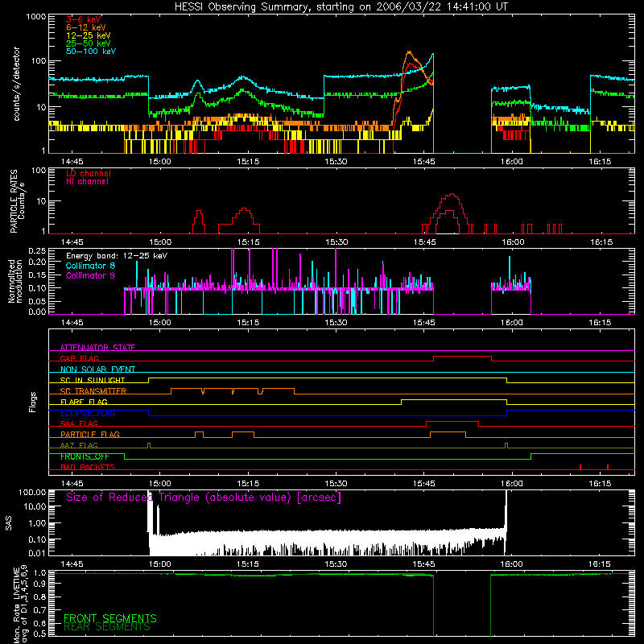Click the SC IN SUNLIGHT flag label
This screenshot has width=644, height=644.
tap(93, 380)
